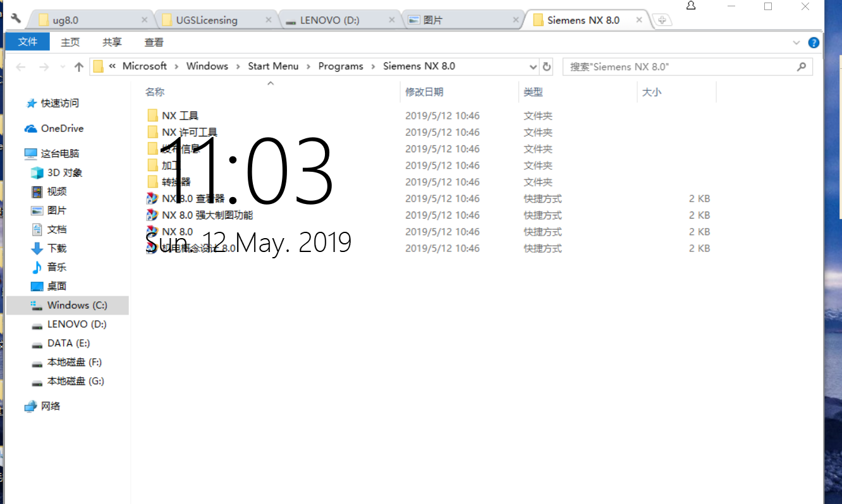Select 快速访问 in navigation pane
The height and width of the screenshot is (504, 842).
tap(60, 103)
